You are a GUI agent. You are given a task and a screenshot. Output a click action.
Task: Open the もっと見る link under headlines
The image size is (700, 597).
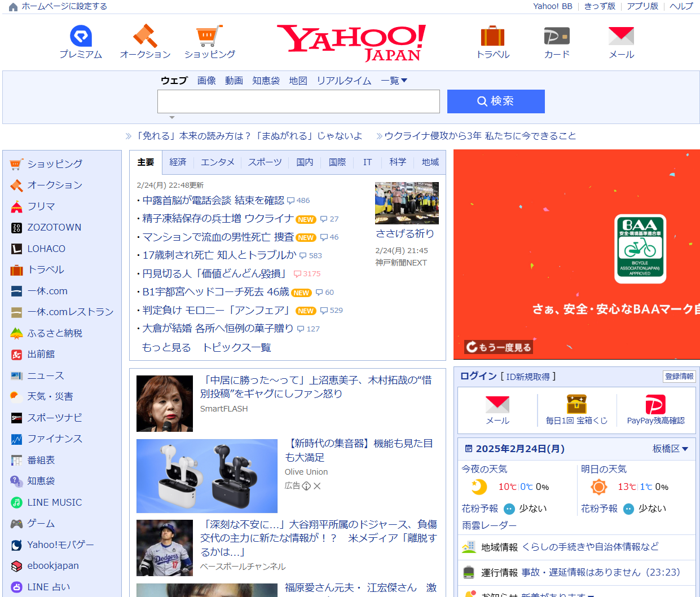coord(166,347)
